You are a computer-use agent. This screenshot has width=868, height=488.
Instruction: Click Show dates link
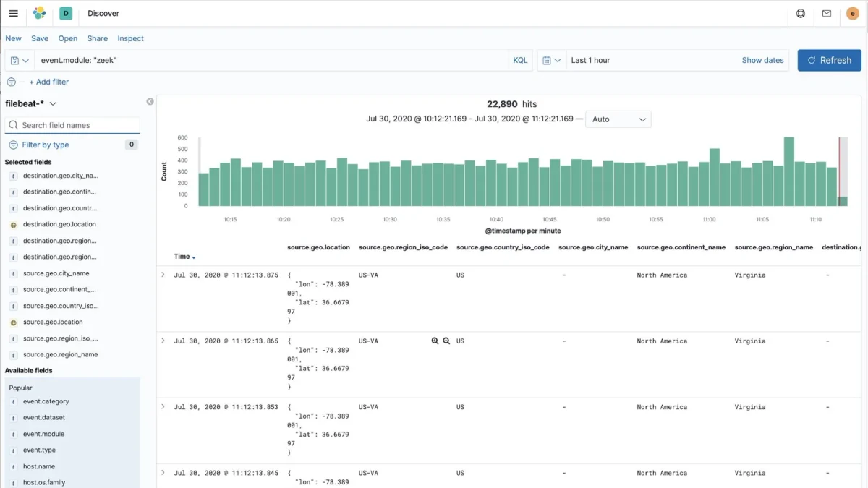(x=762, y=61)
